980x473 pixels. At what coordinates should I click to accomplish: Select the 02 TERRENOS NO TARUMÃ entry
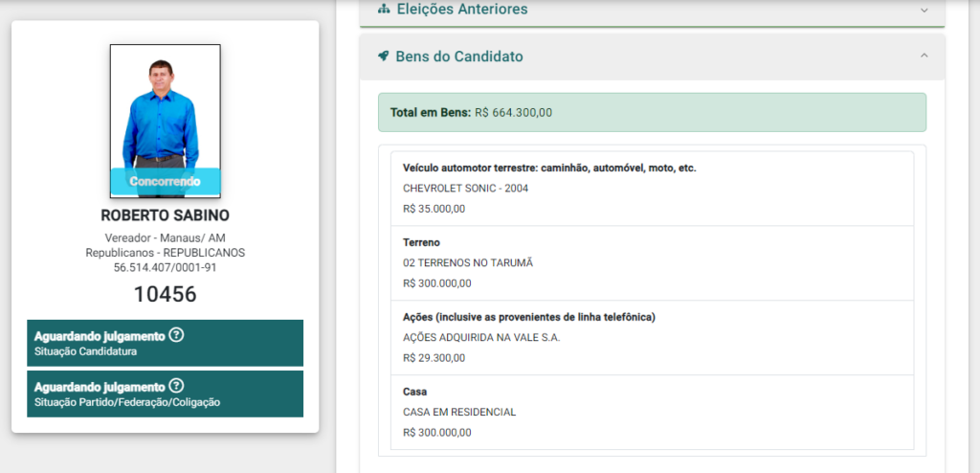point(467,262)
